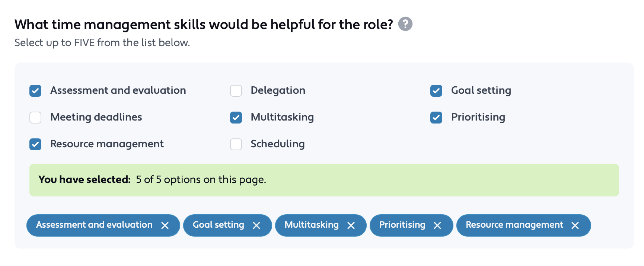
Task: Uncheck the Assessment and evaluation checkbox
Action: click(35, 91)
